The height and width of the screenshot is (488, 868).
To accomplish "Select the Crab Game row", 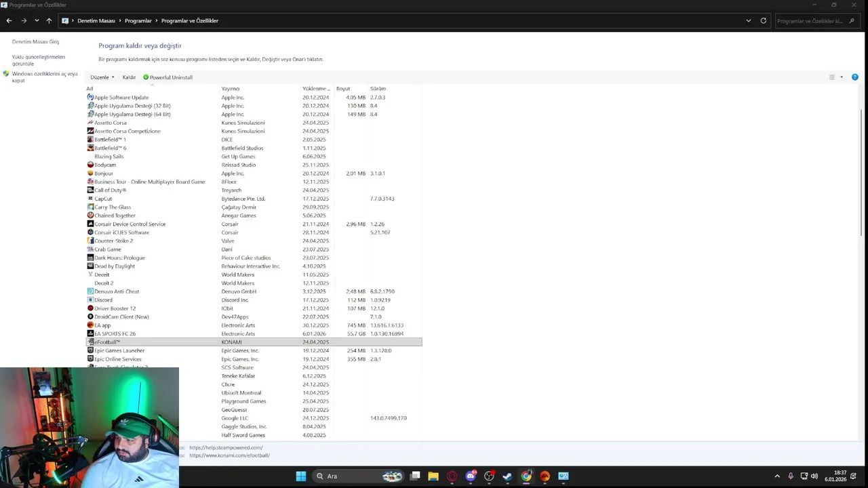I will (x=254, y=249).
